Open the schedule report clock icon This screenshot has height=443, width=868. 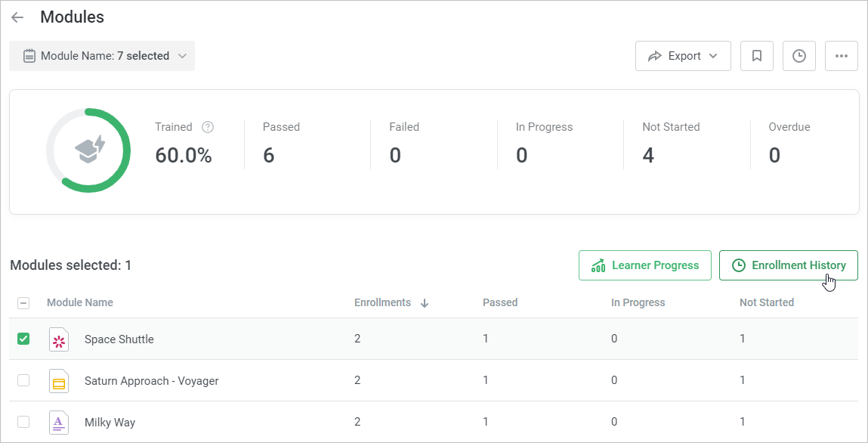798,55
